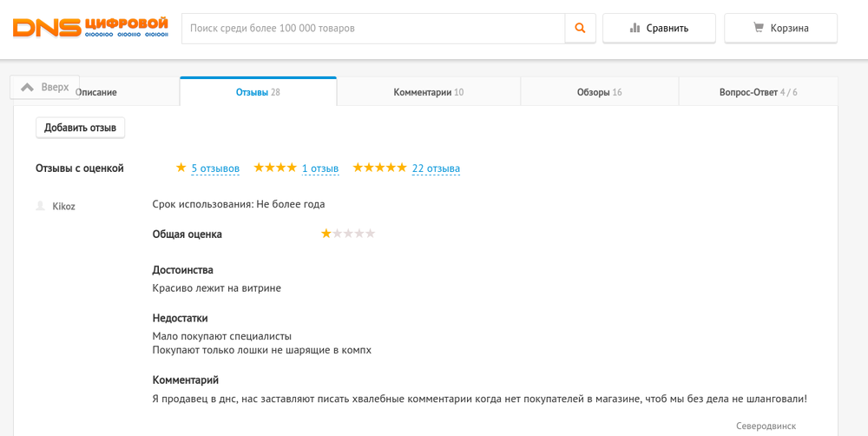Click the up arrow on the Вверх button
868x436 pixels.
[x=27, y=87]
